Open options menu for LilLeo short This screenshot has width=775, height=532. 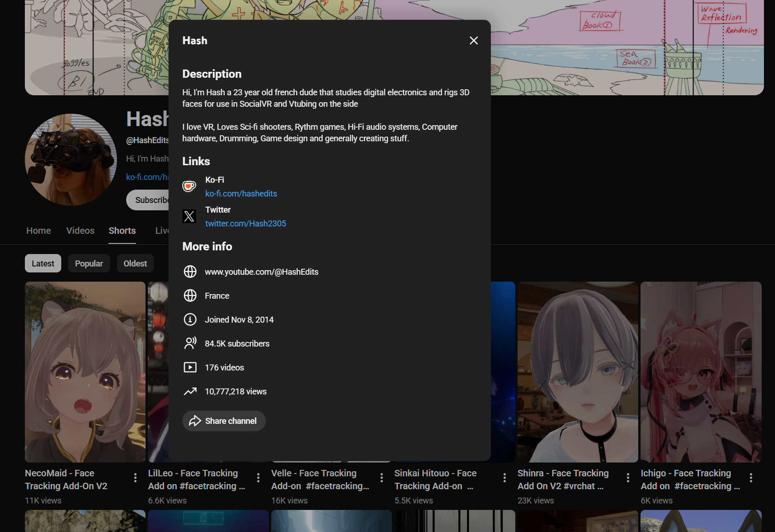click(x=258, y=478)
